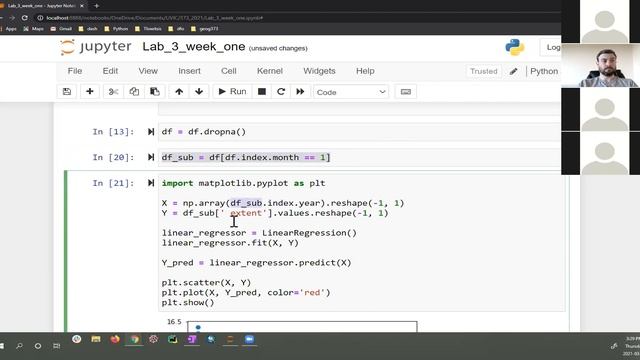Rename notebook title Lab_3_week_one

tap(193, 47)
